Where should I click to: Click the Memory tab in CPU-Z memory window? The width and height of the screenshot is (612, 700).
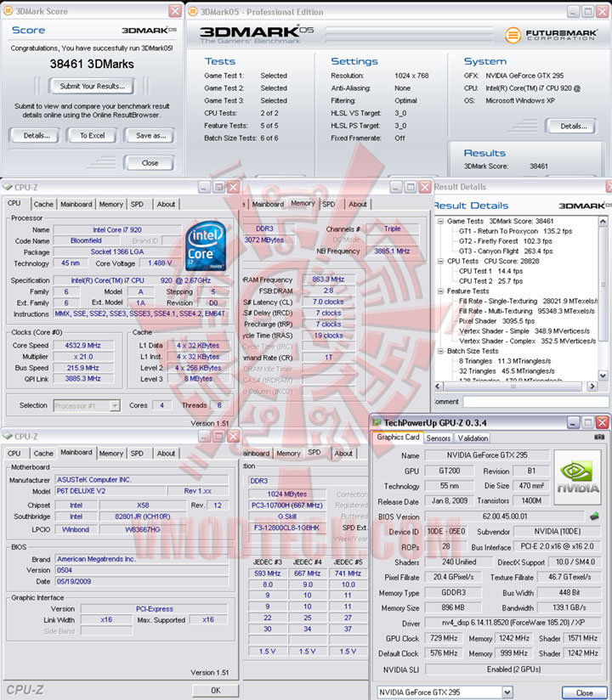[x=303, y=203]
